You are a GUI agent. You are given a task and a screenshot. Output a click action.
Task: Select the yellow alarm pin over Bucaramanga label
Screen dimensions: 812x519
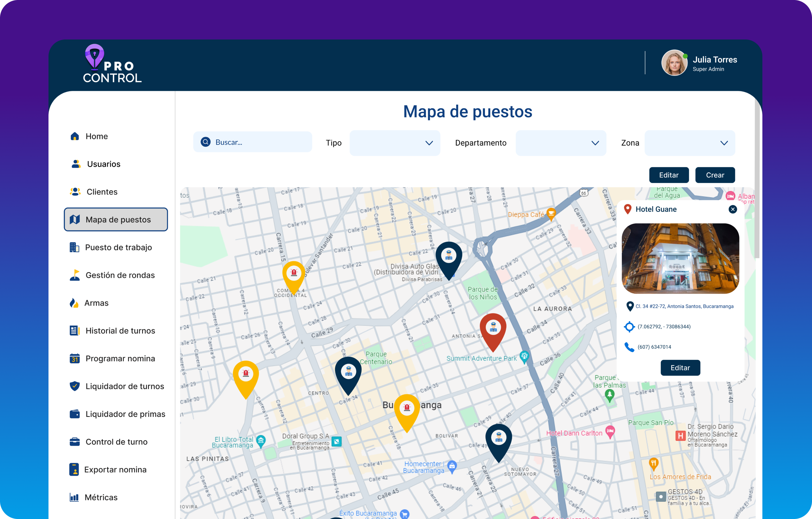click(407, 414)
